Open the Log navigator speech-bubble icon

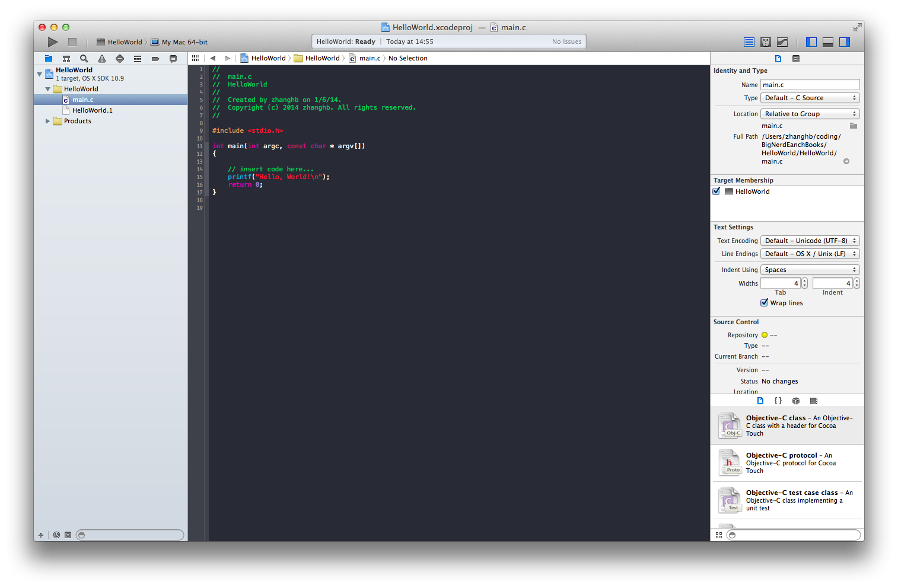click(x=173, y=59)
